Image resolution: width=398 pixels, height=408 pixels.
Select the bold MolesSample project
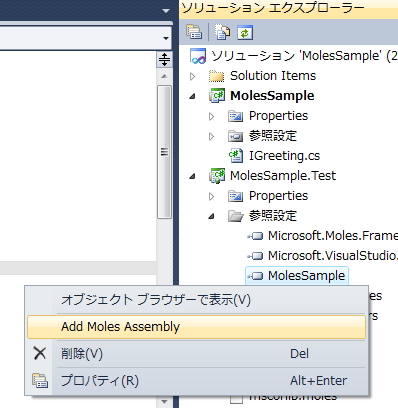(x=272, y=96)
